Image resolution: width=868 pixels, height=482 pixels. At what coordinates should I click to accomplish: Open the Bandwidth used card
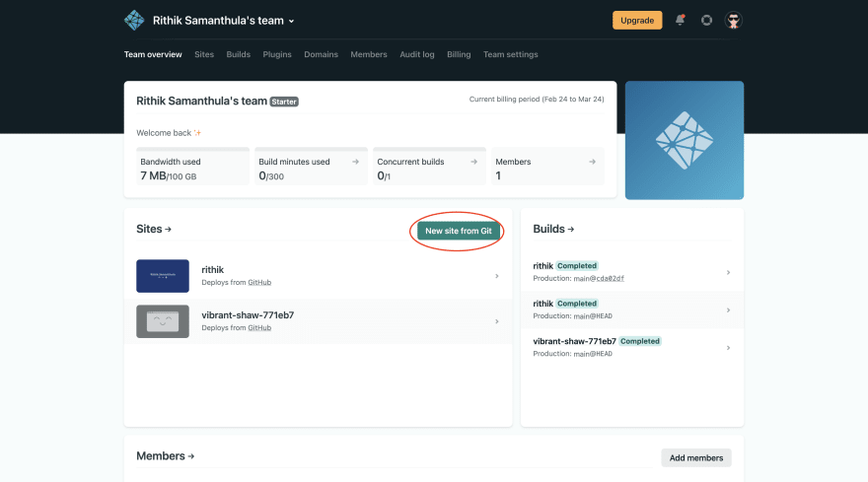(x=192, y=167)
